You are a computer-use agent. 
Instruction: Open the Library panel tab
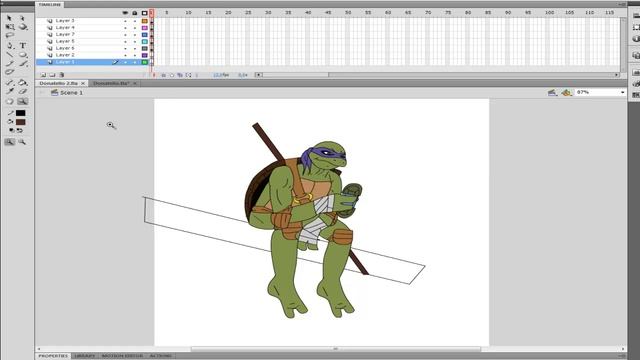point(84,356)
